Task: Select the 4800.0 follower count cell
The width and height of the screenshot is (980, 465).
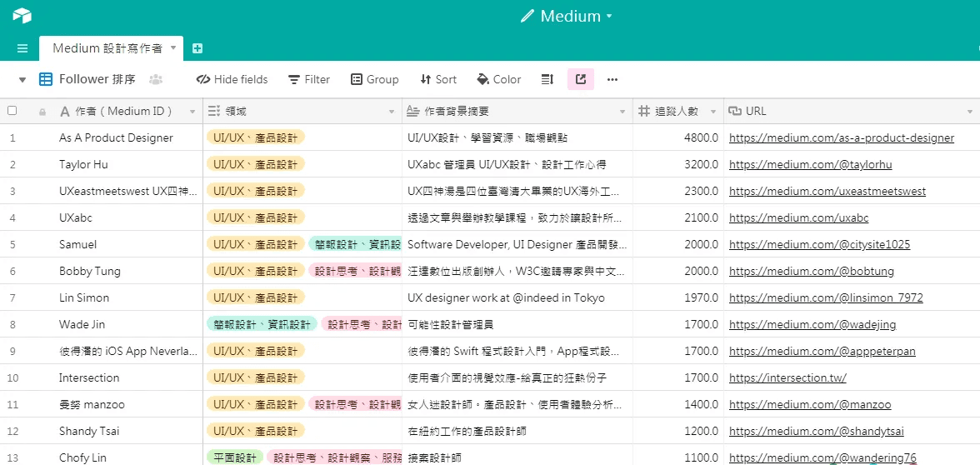Action: pyautogui.click(x=678, y=137)
